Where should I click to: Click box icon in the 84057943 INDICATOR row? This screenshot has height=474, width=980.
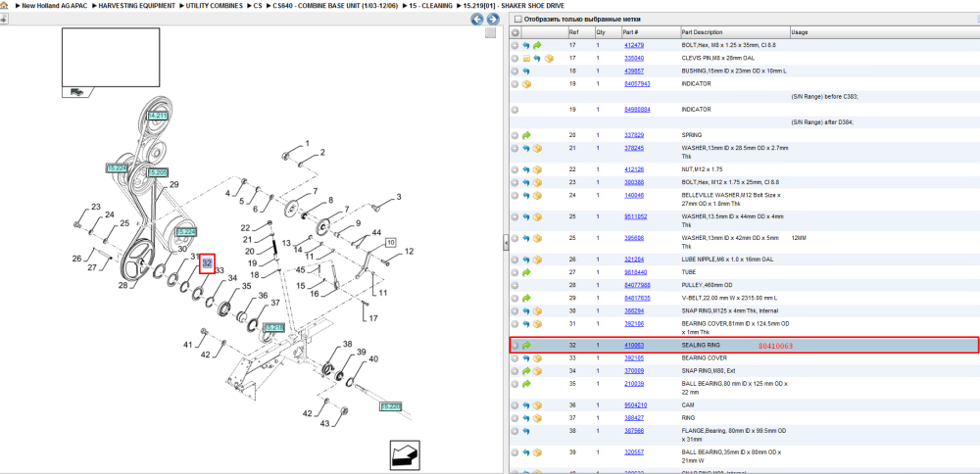pos(526,83)
